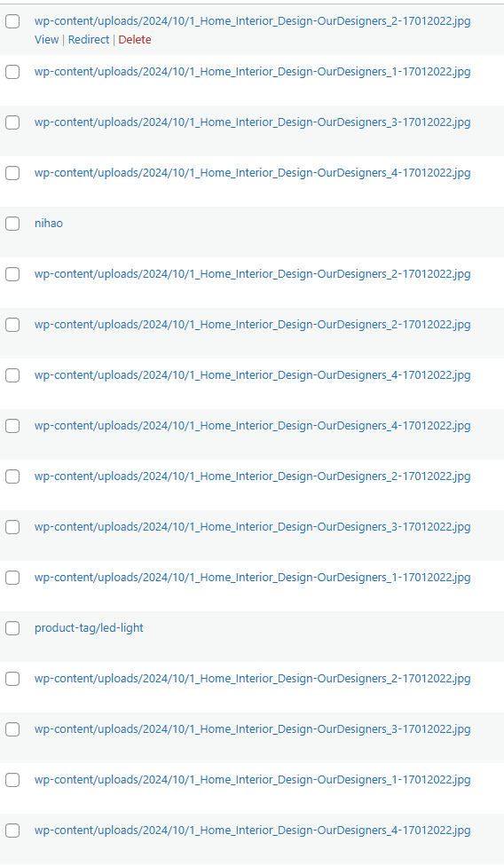Open the topmost OurDesigners_1 image link
This screenshot has height=866, width=504.
click(252, 72)
